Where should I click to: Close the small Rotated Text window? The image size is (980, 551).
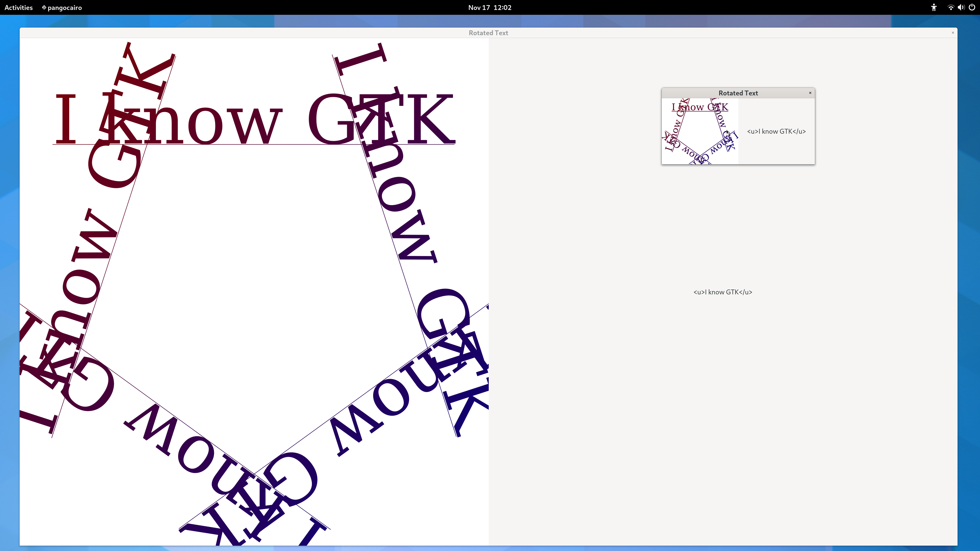pos(810,93)
